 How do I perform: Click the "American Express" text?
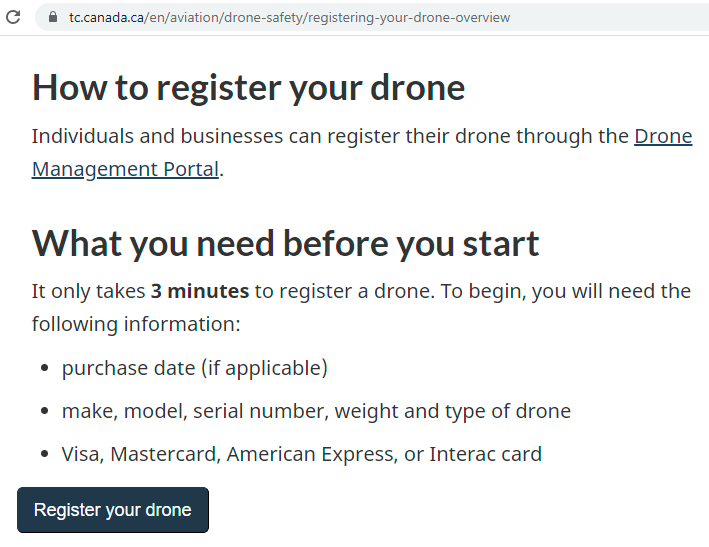[310, 454]
